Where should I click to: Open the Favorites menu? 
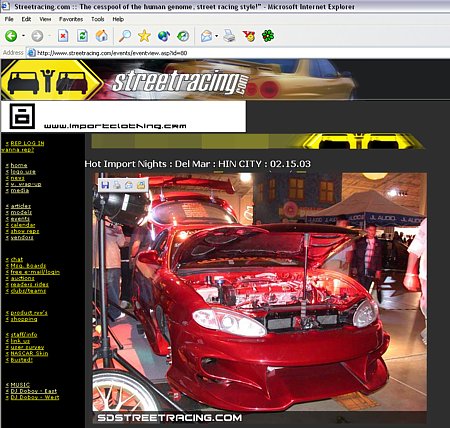point(71,19)
